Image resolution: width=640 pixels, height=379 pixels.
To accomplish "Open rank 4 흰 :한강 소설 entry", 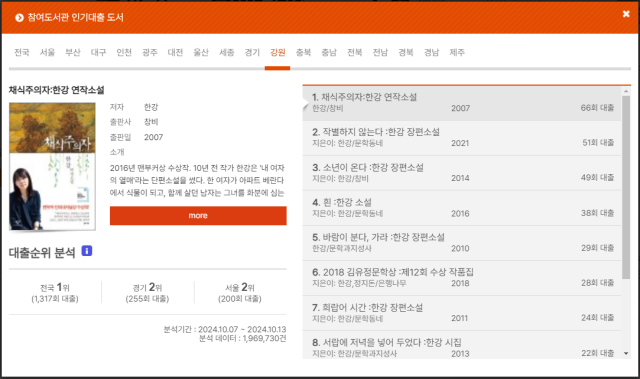I will tap(462, 208).
